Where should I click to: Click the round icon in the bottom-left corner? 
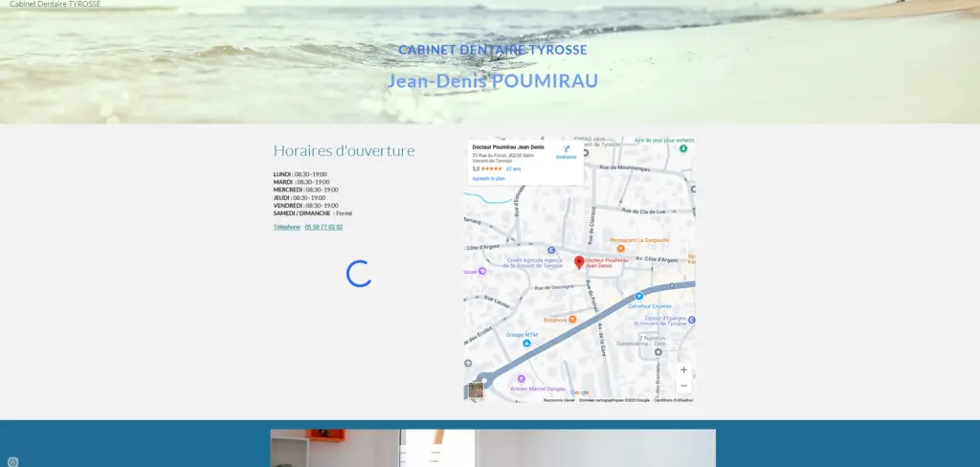pos(13,462)
